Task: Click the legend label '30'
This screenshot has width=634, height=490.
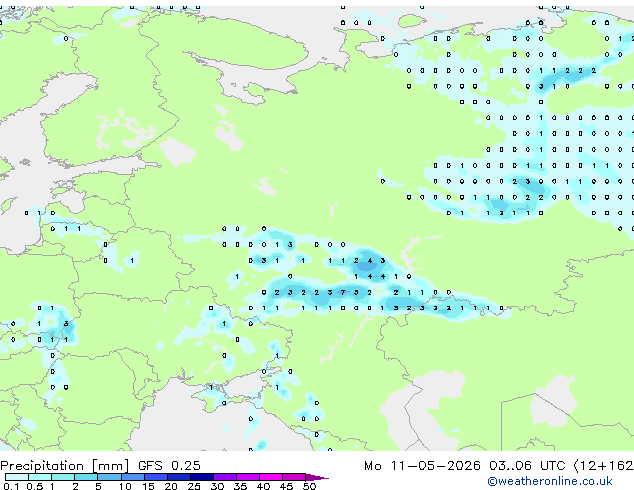Action: (x=217, y=486)
